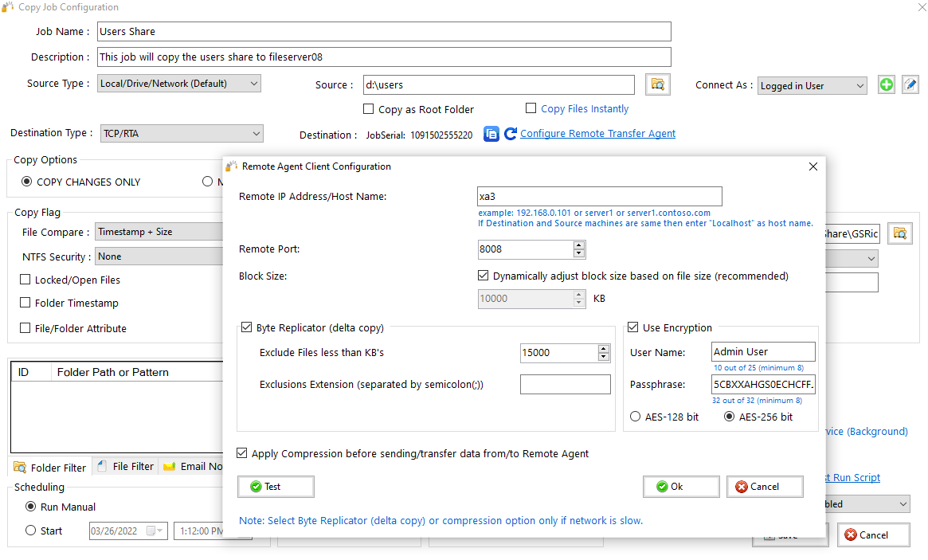Open NTFS Security dropdown
Image resolution: width=928 pixels, height=560 pixels.
point(159,257)
